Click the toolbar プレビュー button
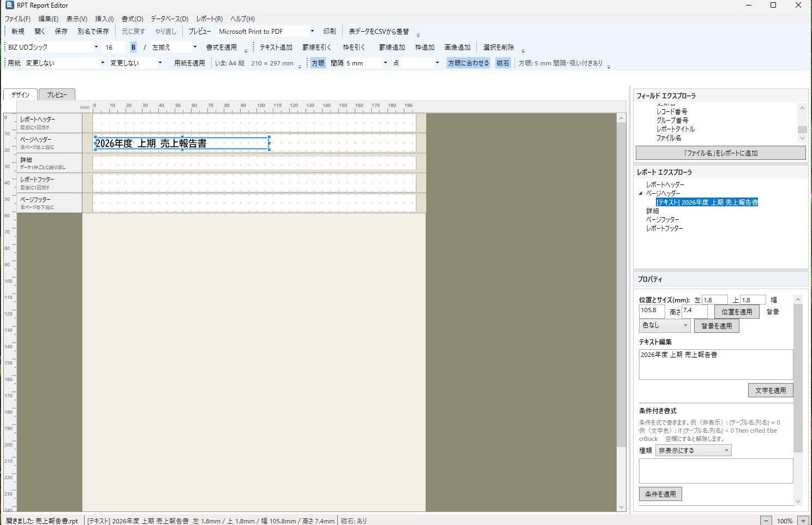 tap(199, 32)
